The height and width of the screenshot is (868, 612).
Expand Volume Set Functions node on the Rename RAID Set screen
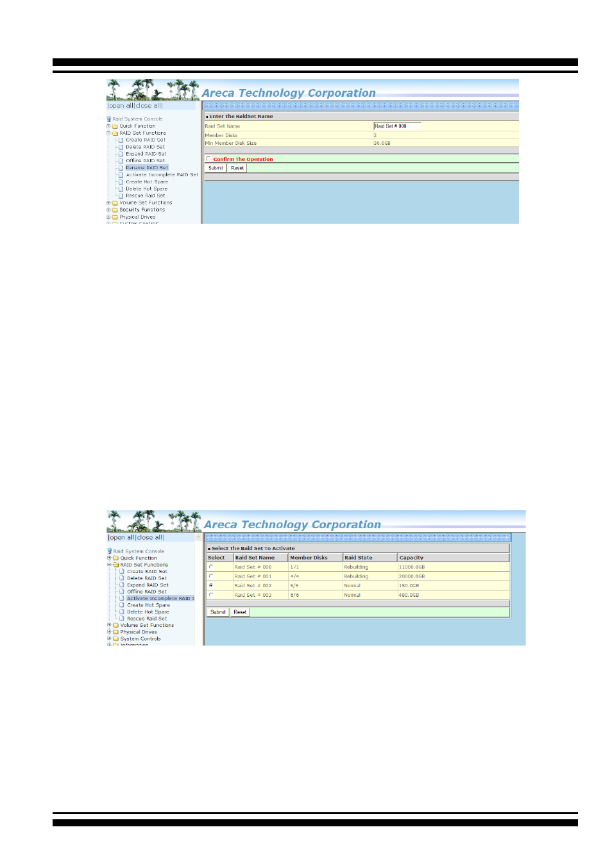(x=108, y=203)
